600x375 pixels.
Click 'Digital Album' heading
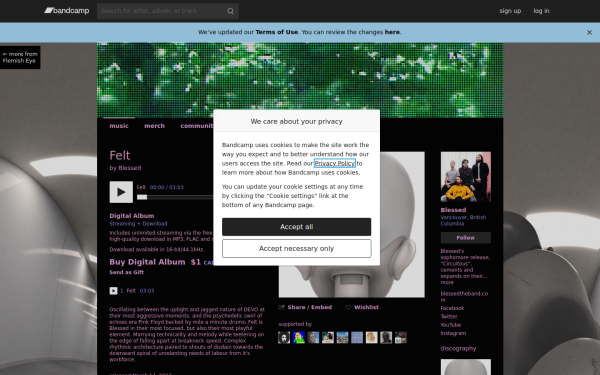point(132,216)
